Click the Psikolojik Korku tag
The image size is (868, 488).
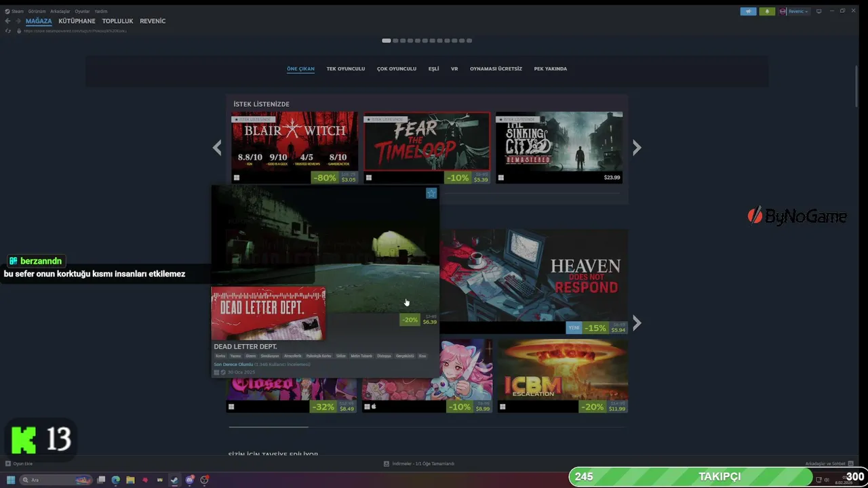tap(319, 356)
